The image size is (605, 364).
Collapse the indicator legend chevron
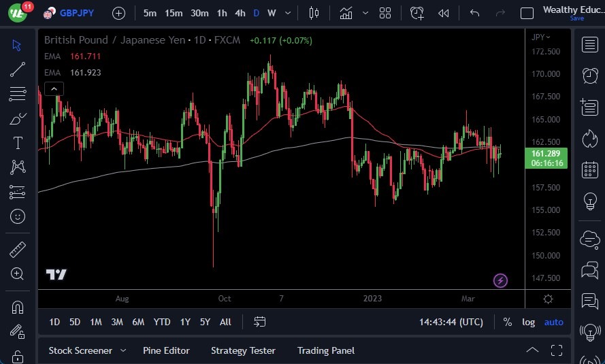pos(53,88)
